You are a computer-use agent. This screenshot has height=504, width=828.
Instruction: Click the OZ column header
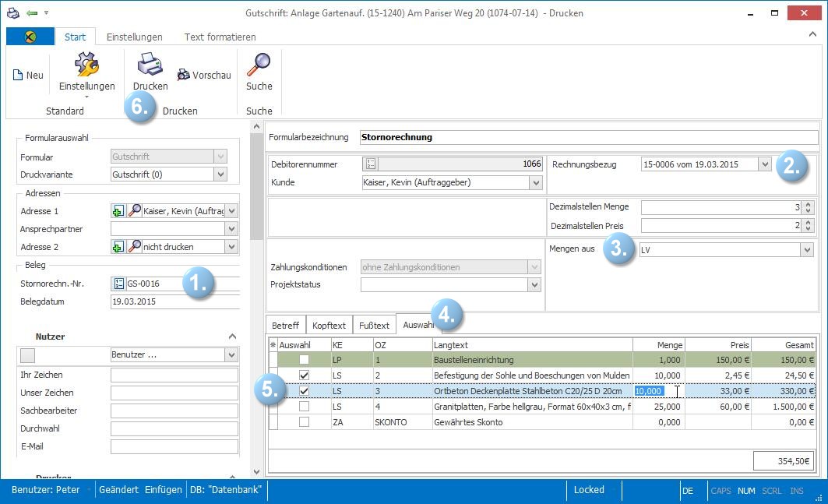403,345
